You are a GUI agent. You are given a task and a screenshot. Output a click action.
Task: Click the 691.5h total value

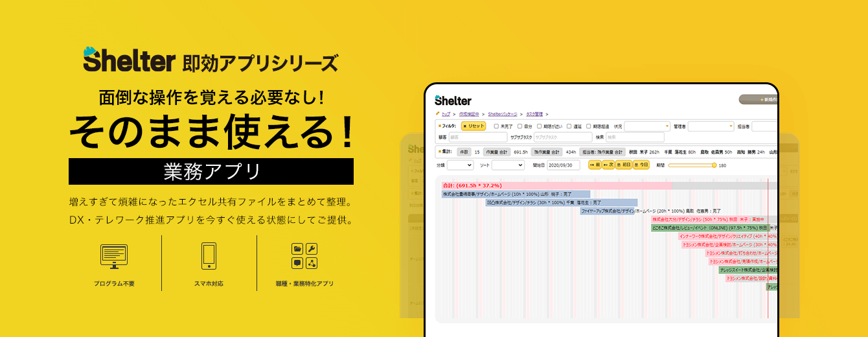click(x=521, y=152)
